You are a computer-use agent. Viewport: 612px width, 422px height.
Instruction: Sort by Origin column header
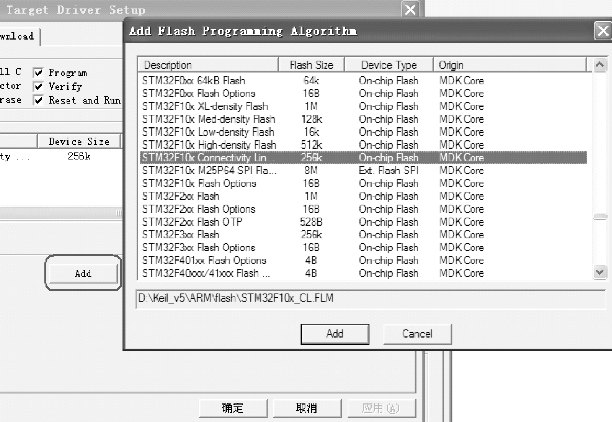click(510, 65)
